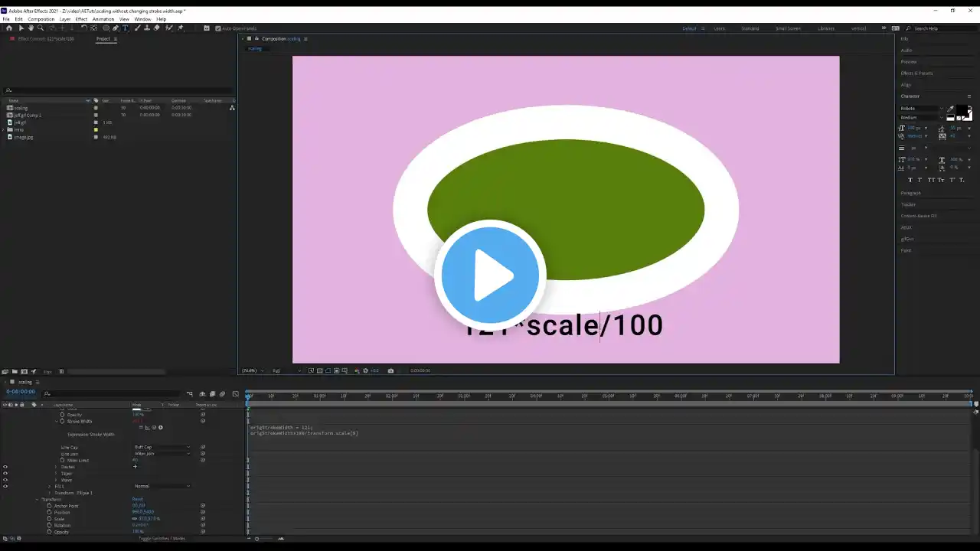Screen dimensions: 980x551
Task: Select the Horizontal Type tool
Action: 126,28
